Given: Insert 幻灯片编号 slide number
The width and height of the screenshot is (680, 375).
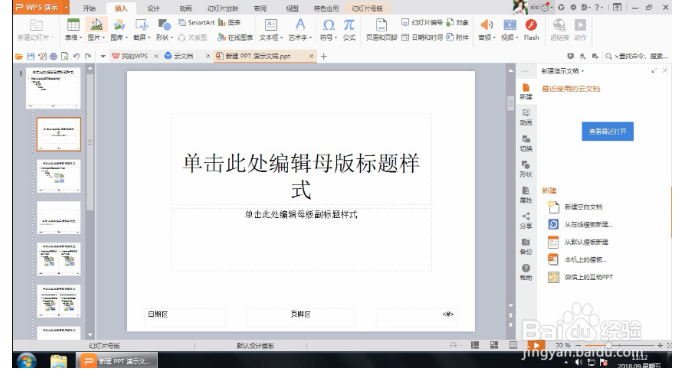Looking at the screenshot, I should pos(422,22).
